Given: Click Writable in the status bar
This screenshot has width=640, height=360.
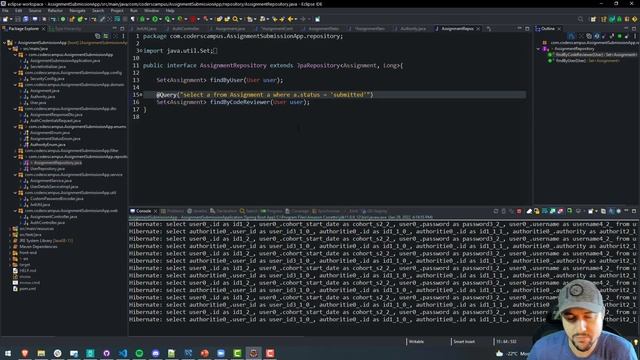Looking at the screenshot, I should (x=416, y=342).
